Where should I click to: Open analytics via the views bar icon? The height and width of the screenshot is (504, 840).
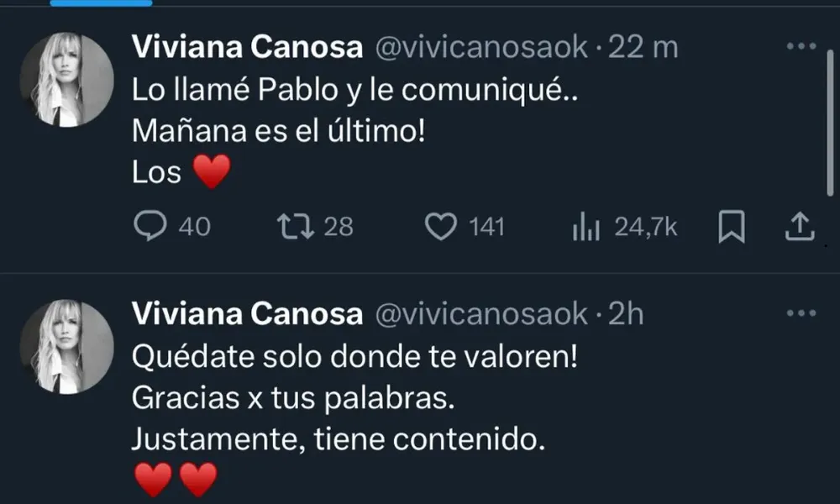pyautogui.click(x=585, y=224)
